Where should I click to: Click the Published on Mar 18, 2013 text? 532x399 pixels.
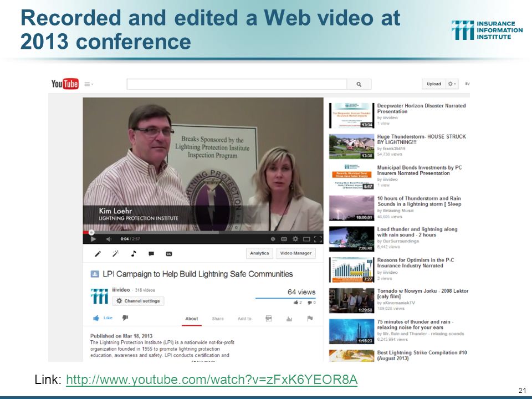[121, 336]
